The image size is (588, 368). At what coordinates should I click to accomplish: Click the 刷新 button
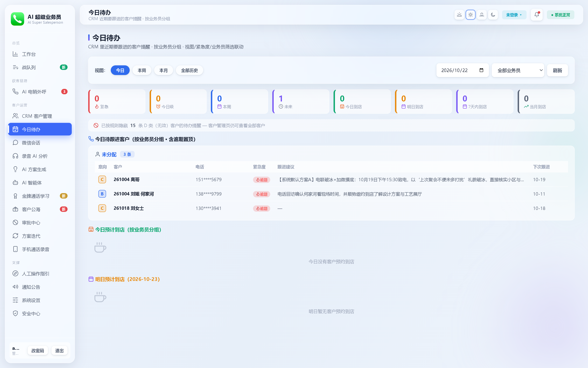(557, 70)
